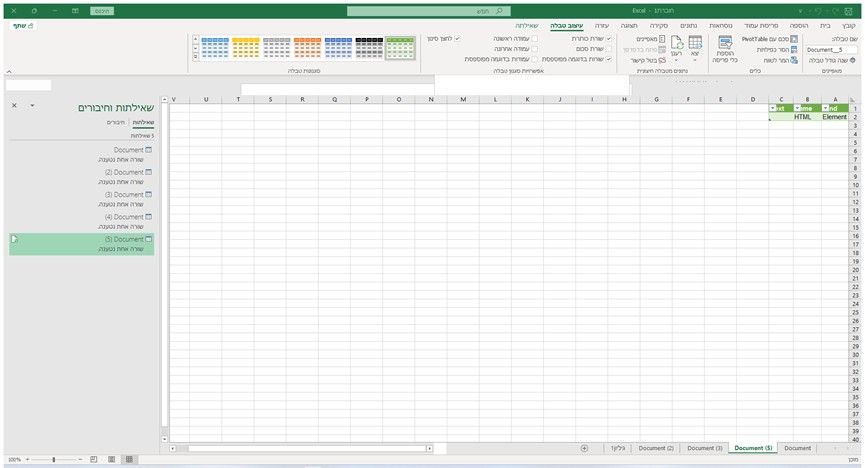Click the table name input field
865x468 pixels.
831,50
